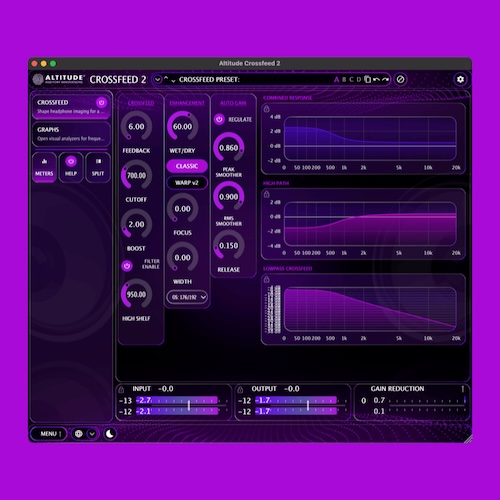Click the copy preset state icon
The height and width of the screenshot is (500, 500).
[x=368, y=79]
